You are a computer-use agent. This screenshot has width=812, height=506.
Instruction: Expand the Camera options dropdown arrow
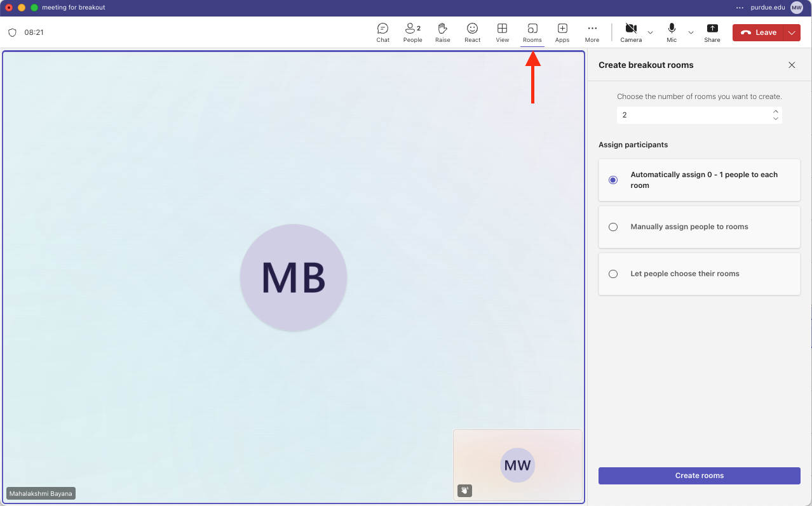(x=650, y=33)
